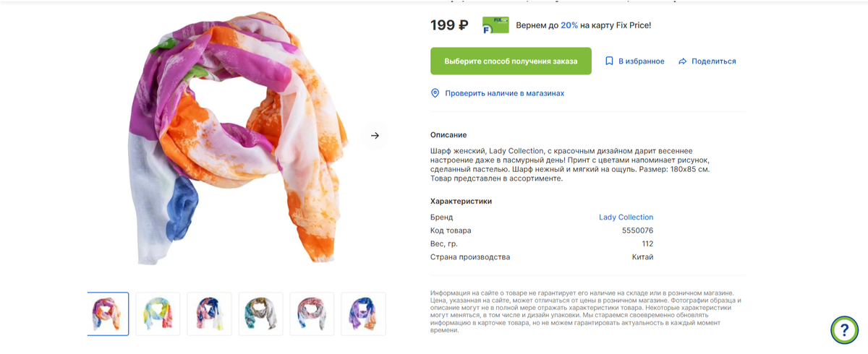Click the 199 ₽ price
This screenshot has height=354, width=868.
tap(449, 25)
